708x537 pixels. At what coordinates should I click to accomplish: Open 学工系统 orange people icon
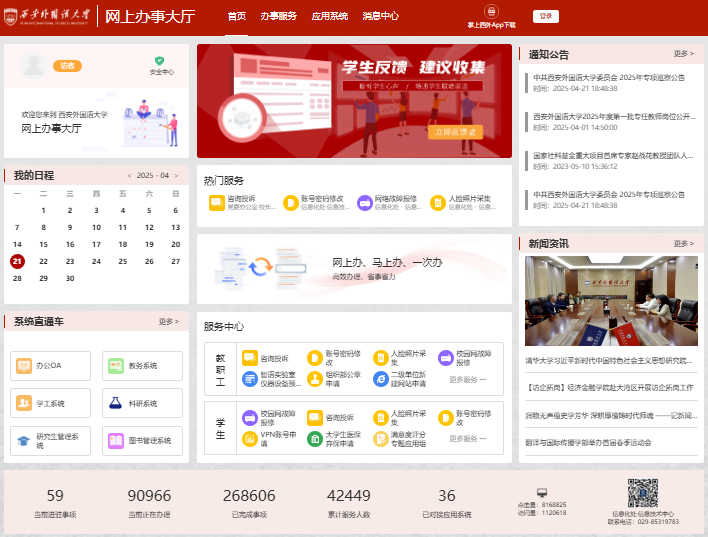pos(24,403)
